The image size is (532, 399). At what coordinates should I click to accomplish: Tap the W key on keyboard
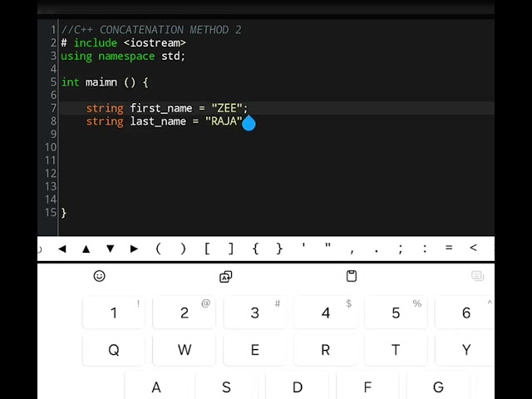tap(185, 350)
